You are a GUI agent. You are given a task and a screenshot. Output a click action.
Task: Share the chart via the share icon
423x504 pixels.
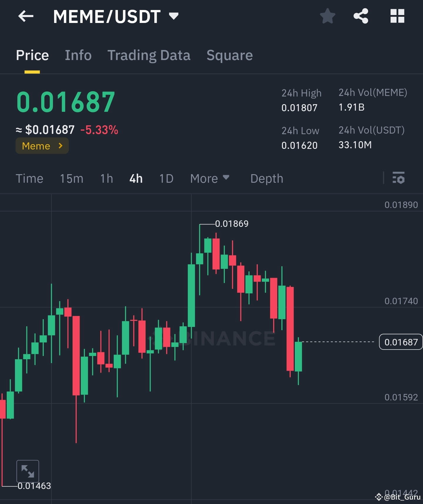[x=361, y=16]
